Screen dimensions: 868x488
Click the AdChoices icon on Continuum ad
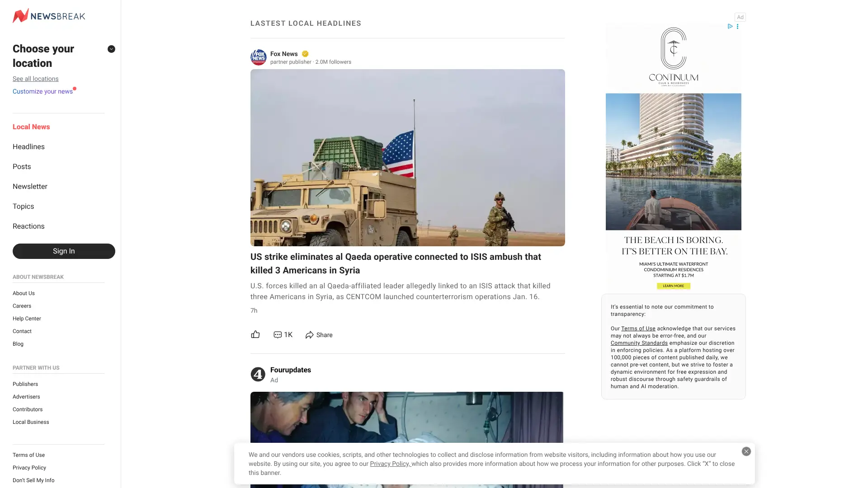pos(730,26)
